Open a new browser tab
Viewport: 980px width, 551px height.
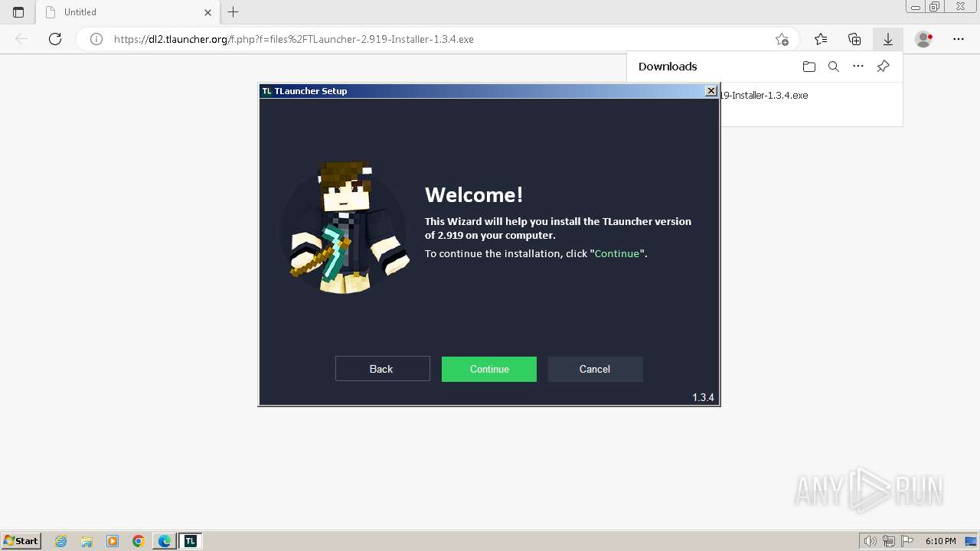tap(234, 12)
